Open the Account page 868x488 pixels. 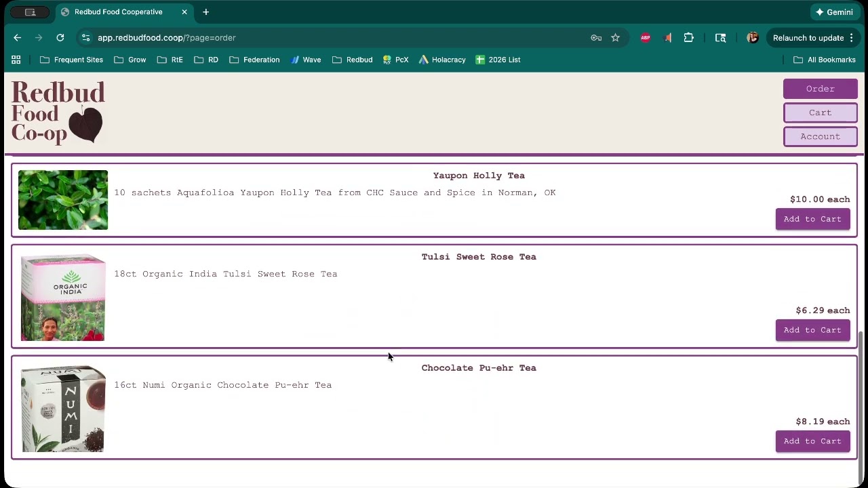(x=820, y=136)
